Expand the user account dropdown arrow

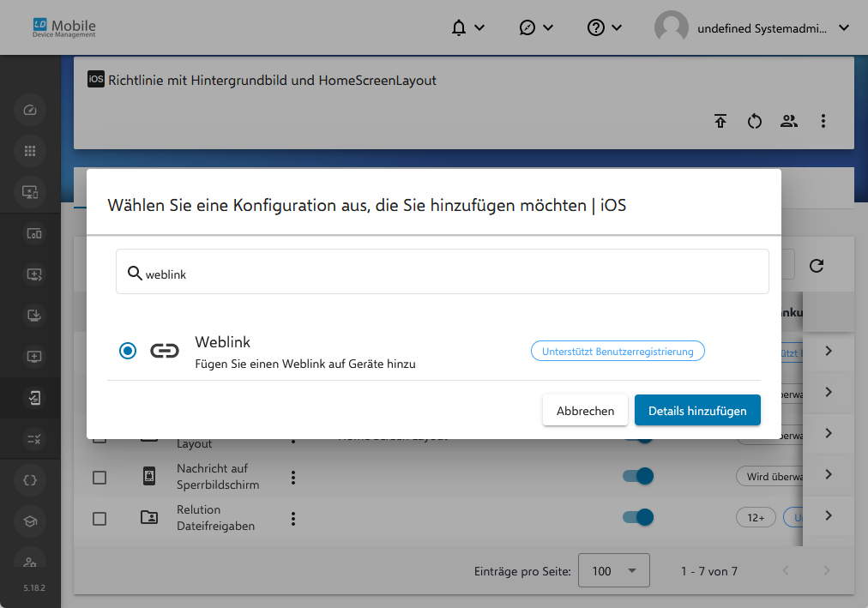(844, 27)
